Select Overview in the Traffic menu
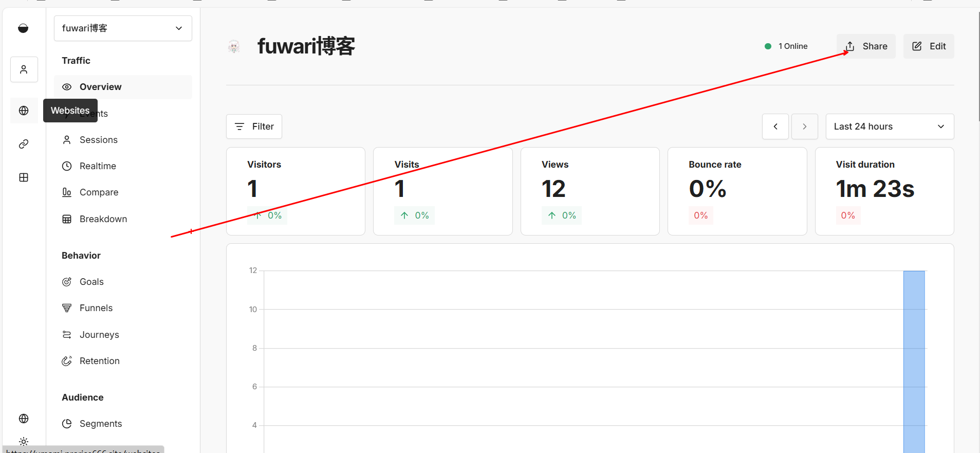Image resolution: width=980 pixels, height=453 pixels. pos(100,87)
